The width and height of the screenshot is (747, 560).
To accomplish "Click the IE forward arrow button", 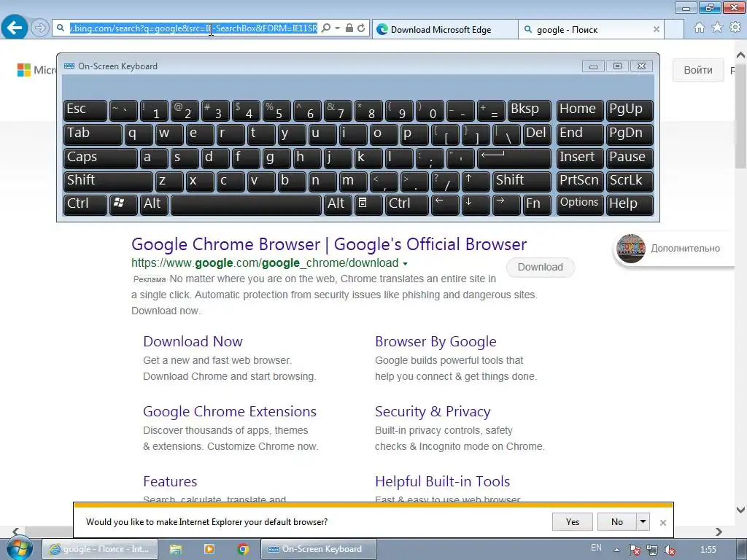I will click(40, 28).
